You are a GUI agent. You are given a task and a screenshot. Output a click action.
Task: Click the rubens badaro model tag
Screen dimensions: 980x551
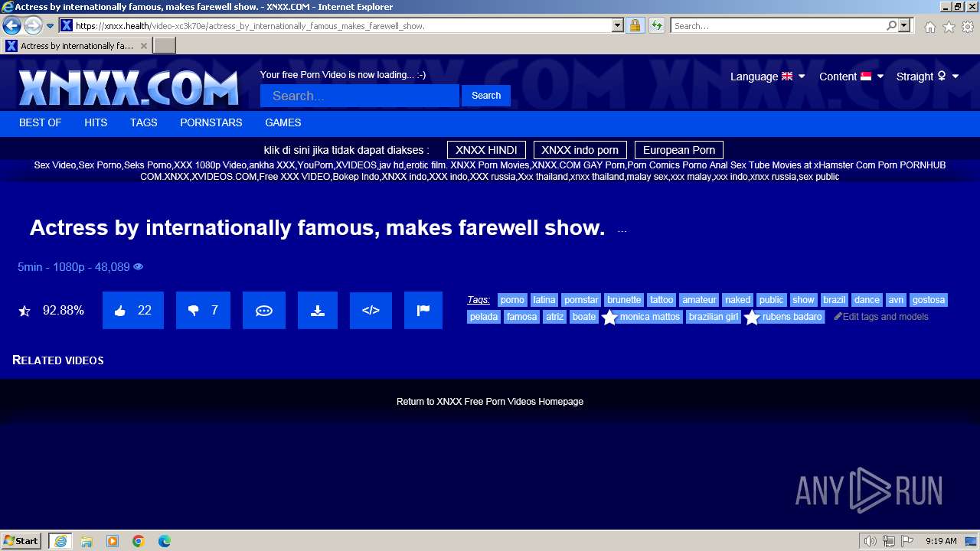click(x=785, y=317)
